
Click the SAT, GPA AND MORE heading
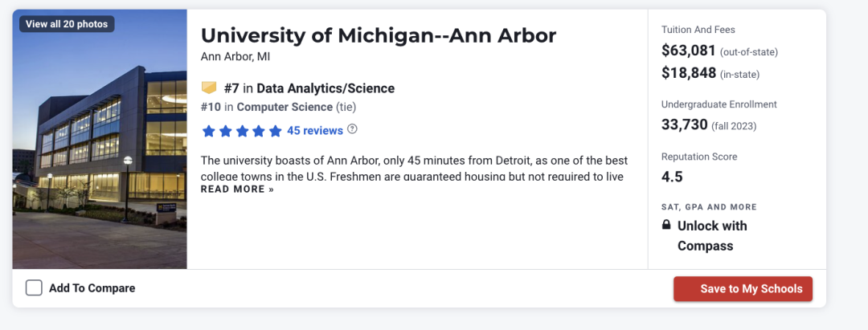pos(709,207)
